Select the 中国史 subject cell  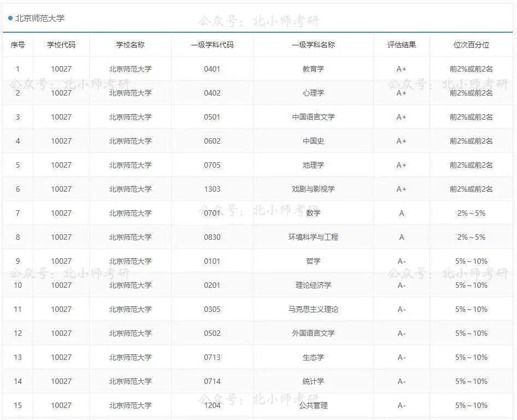(313, 141)
